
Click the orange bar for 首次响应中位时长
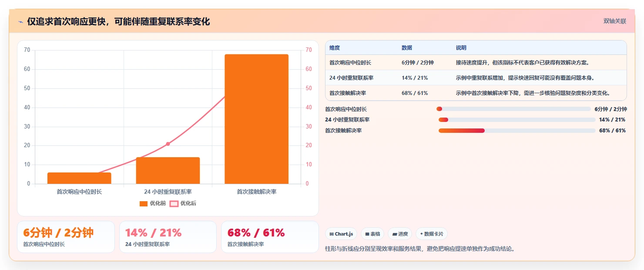coord(79,178)
